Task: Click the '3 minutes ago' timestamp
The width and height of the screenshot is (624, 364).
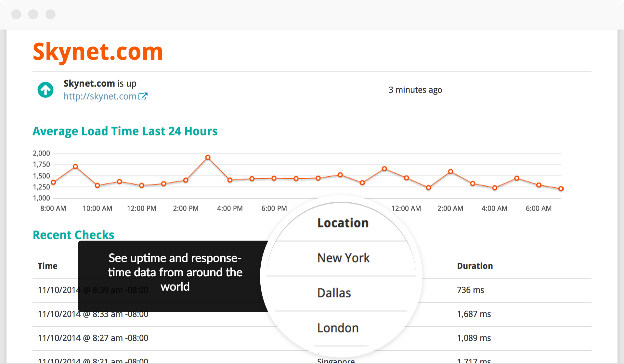Action: click(x=415, y=90)
